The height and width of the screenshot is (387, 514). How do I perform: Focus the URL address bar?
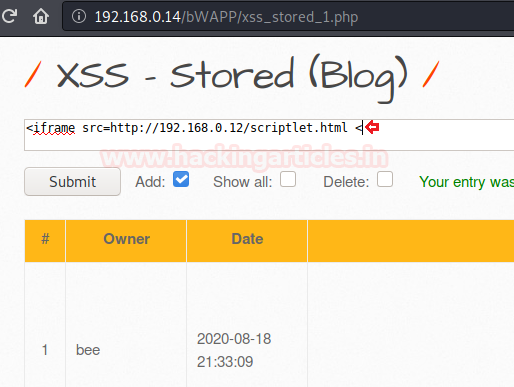289,16
